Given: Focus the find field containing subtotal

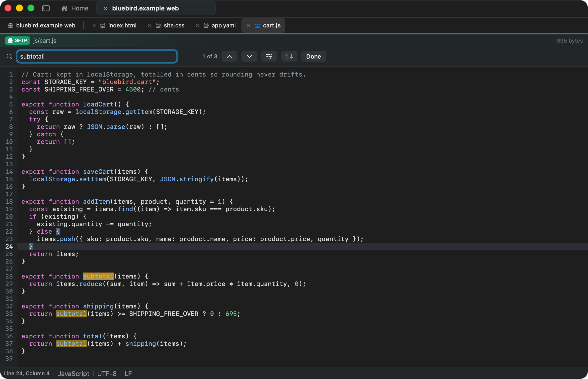Looking at the screenshot, I should point(97,56).
